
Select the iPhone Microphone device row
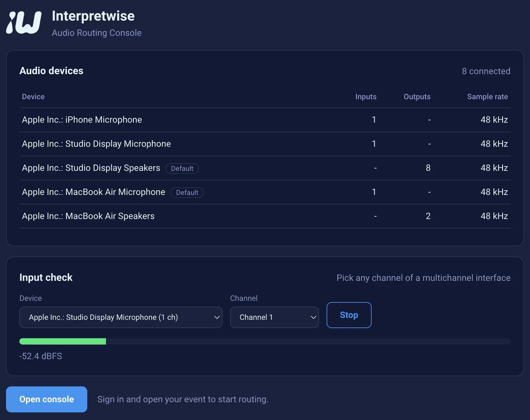pyautogui.click(x=265, y=120)
